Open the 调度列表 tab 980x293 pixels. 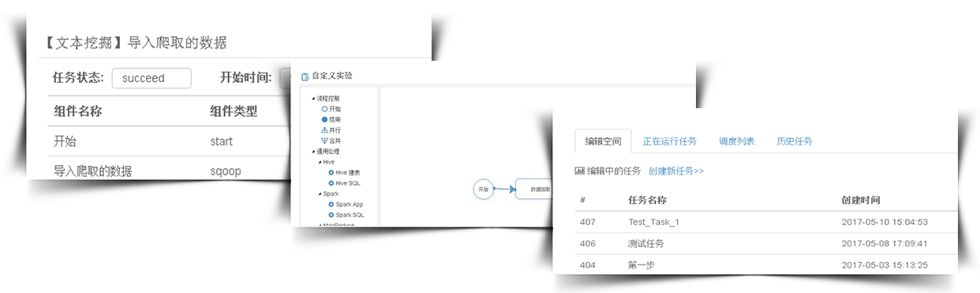(736, 141)
